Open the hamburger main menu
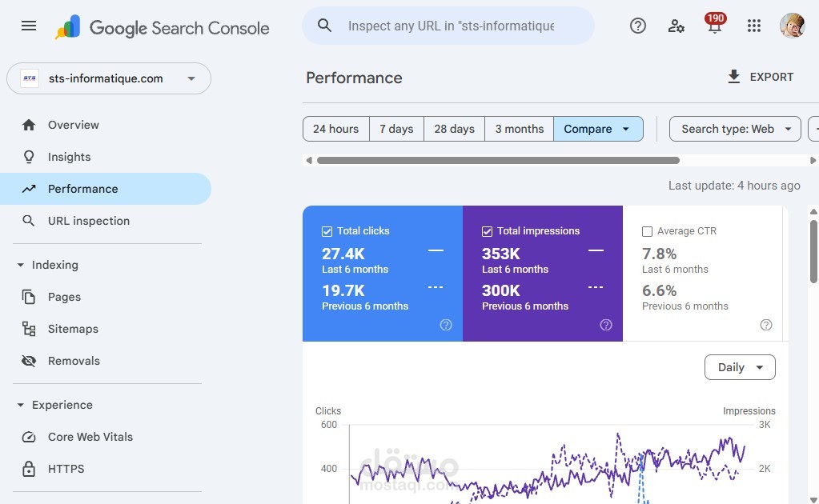The height and width of the screenshot is (504, 819). (x=29, y=26)
